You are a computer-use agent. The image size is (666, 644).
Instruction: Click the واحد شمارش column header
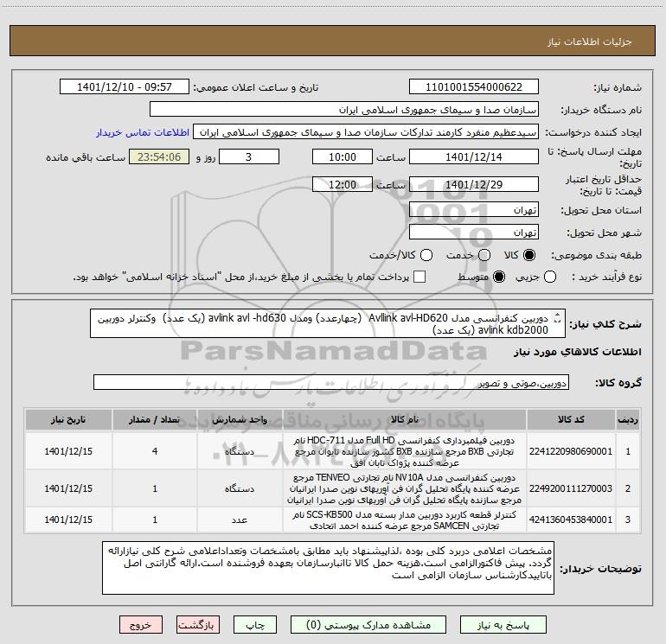tap(240, 420)
